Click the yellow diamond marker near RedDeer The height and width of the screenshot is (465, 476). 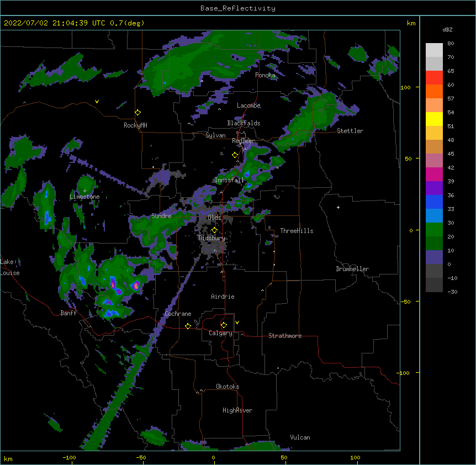point(235,155)
